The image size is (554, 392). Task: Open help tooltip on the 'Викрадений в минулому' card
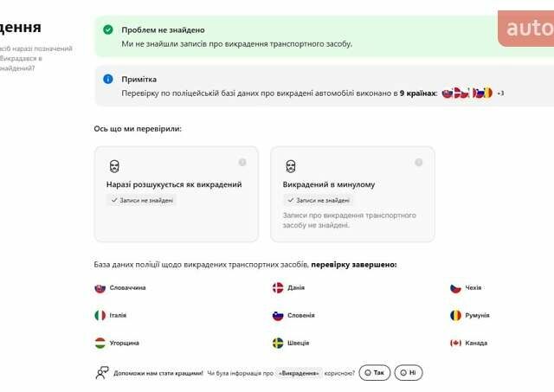tap(419, 162)
